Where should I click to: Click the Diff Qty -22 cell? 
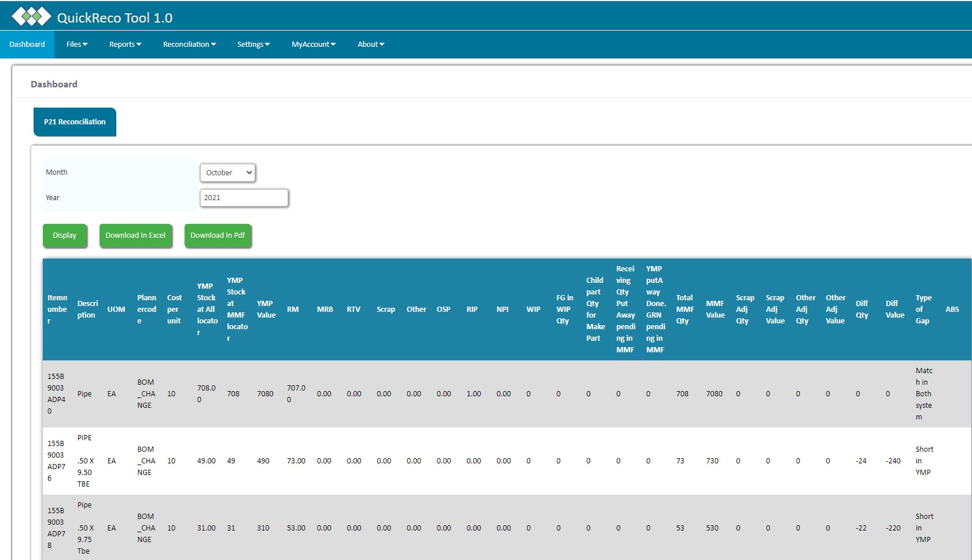point(861,528)
